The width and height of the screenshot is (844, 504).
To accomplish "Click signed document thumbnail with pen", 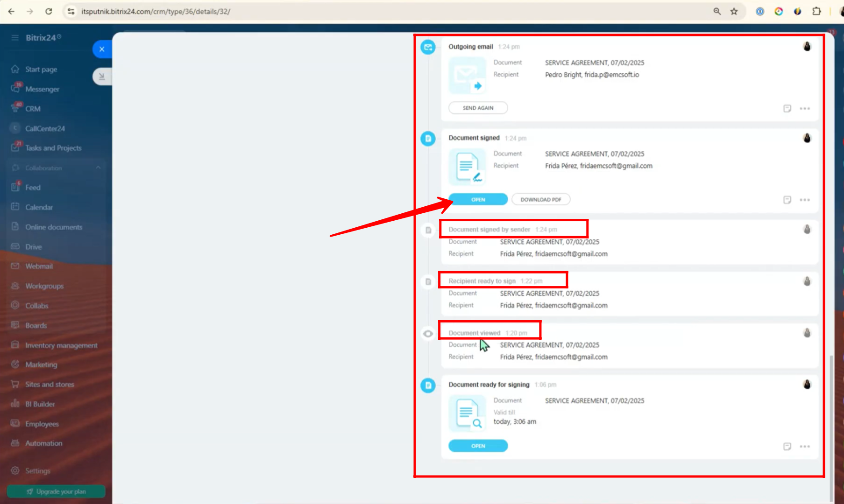I will 467,167.
